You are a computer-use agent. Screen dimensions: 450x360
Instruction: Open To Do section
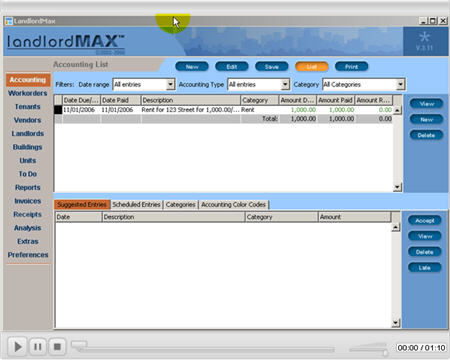pos(28,174)
